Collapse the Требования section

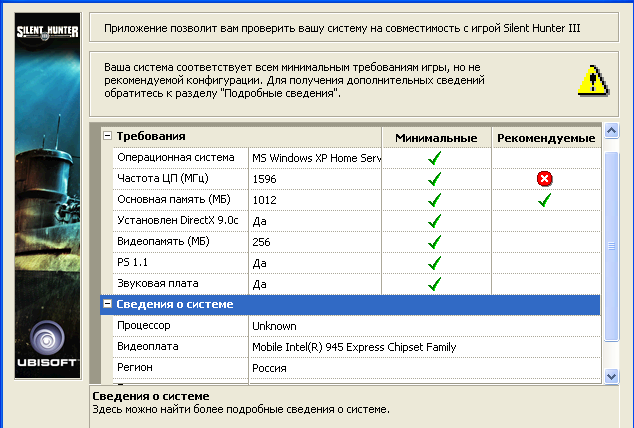[x=108, y=136]
